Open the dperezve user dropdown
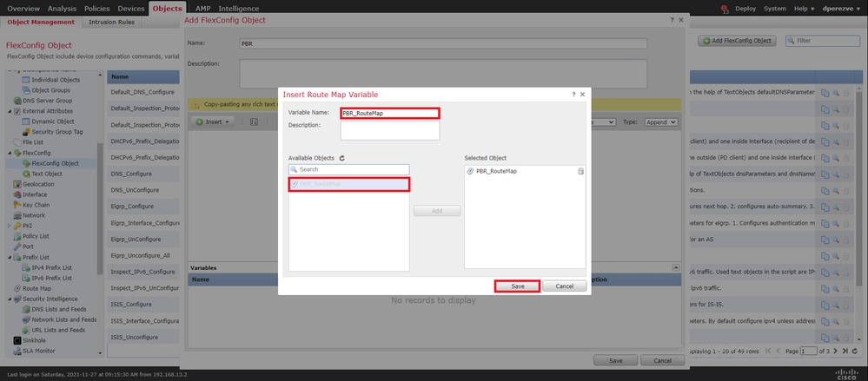 [841, 9]
